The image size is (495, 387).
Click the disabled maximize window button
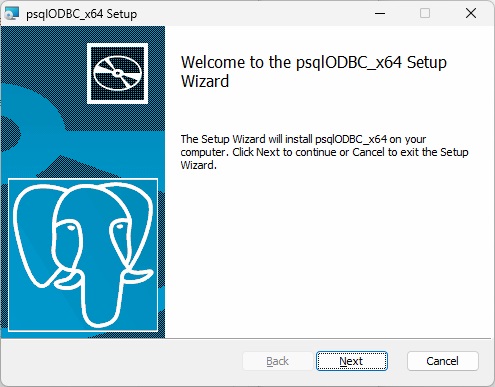click(425, 13)
